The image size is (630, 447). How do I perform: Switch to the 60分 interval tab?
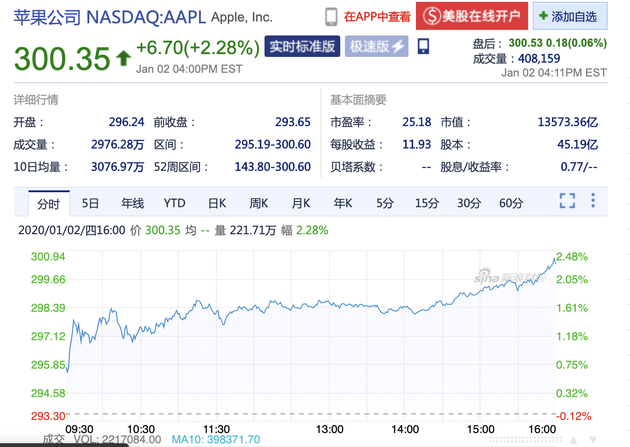point(511,203)
